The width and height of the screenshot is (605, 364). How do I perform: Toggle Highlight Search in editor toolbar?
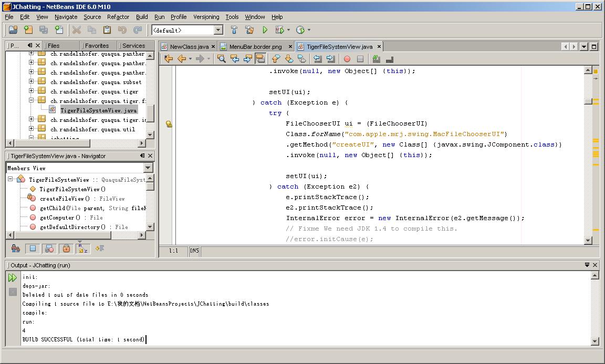pos(260,59)
